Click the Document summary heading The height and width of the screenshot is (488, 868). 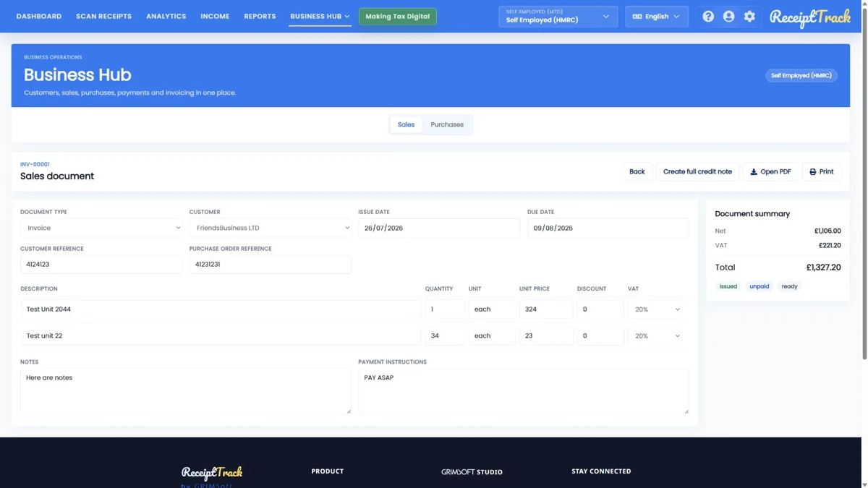click(752, 214)
